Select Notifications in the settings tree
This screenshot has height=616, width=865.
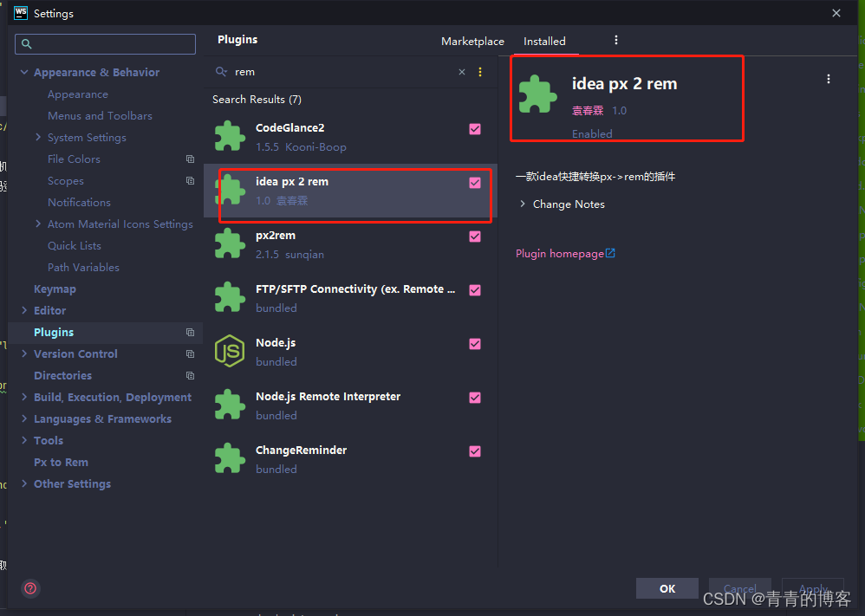(x=79, y=203)
